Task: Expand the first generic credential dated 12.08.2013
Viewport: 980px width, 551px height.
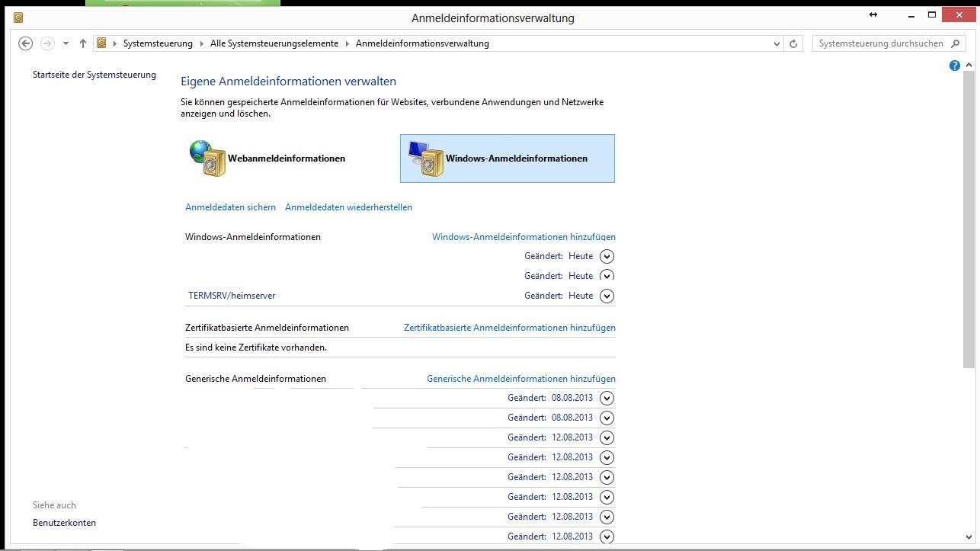Action: click(x=607, y=437)
